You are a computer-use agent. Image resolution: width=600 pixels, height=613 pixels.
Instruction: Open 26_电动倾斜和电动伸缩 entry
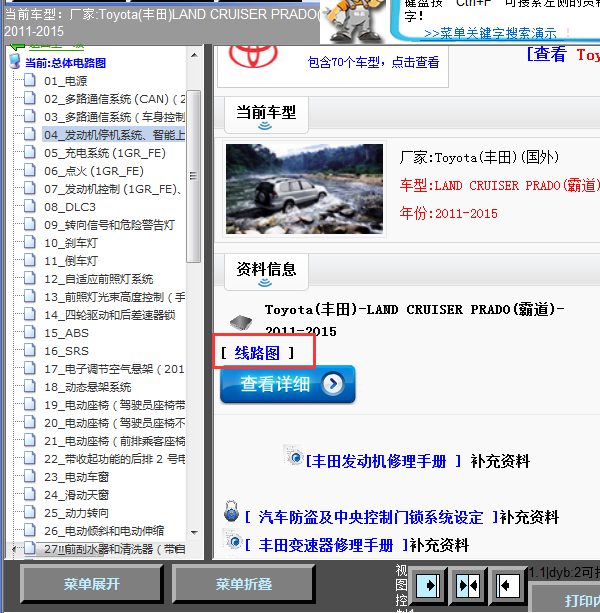click(104, 531)
